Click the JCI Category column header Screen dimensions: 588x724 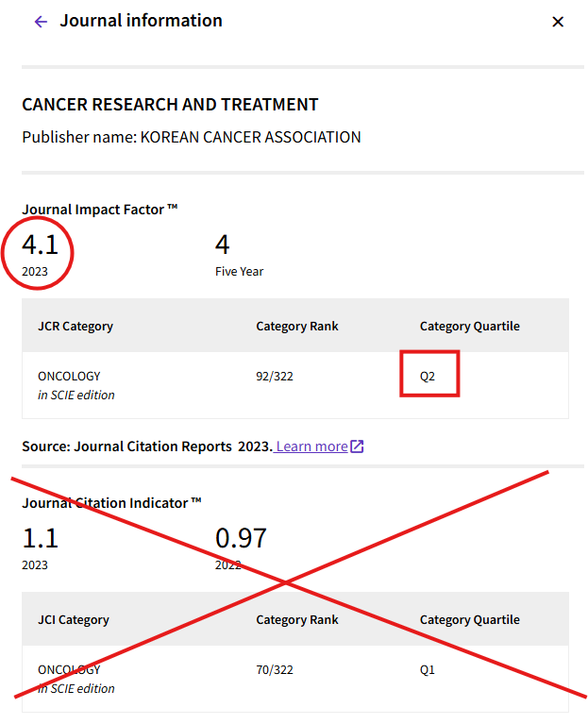pos(74,620)
